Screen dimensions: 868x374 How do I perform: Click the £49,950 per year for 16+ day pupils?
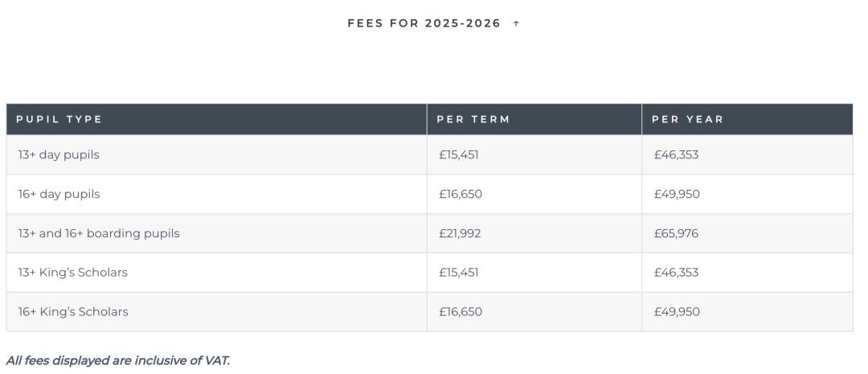click(x=677, y=195)
